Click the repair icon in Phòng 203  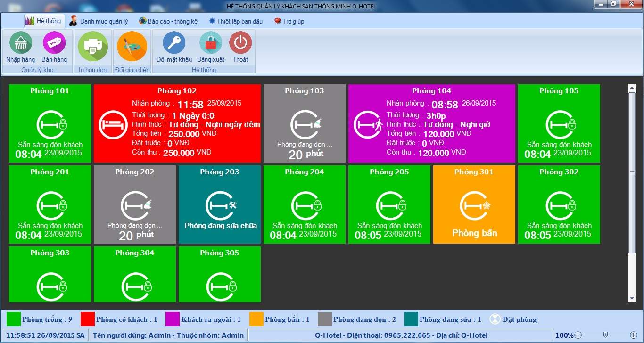tap(220, 205)
